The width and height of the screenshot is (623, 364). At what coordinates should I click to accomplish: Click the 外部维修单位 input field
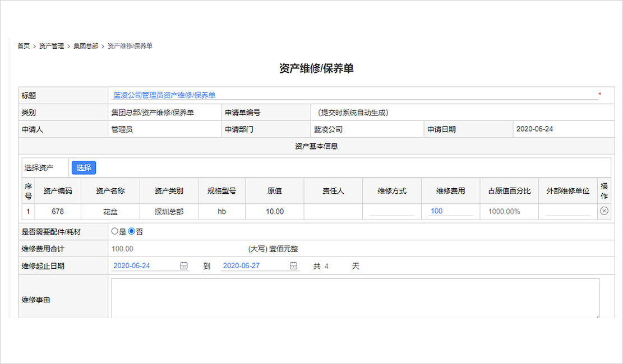[567, 212]
